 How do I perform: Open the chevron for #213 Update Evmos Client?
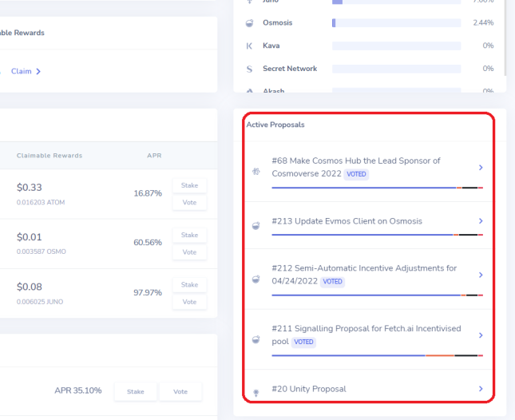(481, 221)
